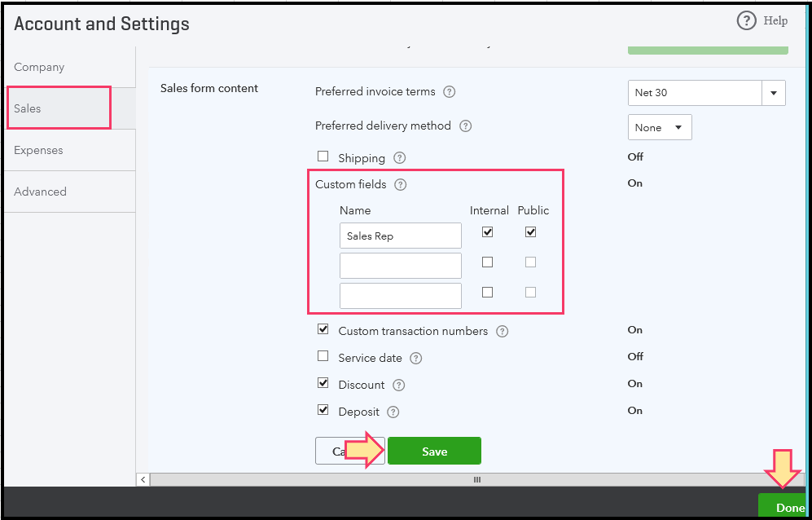The width and height of the screenshot is (812, 520).
Task: Open the Expenses settings tab
Action: (38, 150)
